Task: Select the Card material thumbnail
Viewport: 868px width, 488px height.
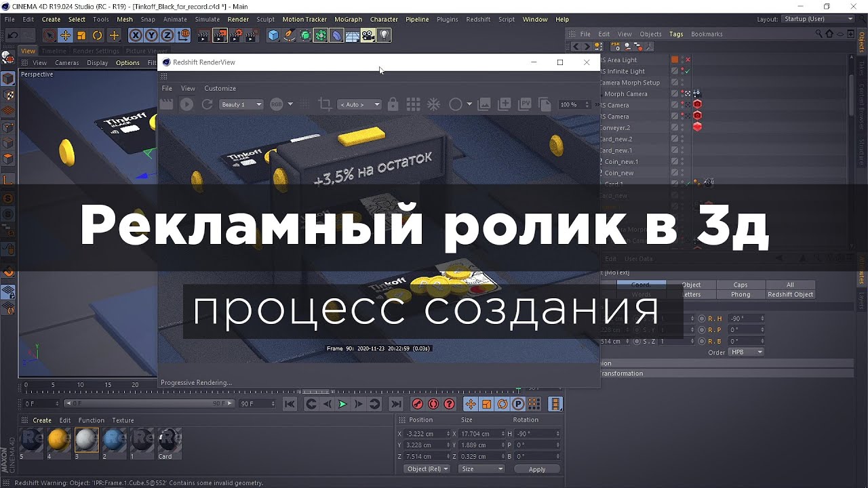Action: coord(169,440)
